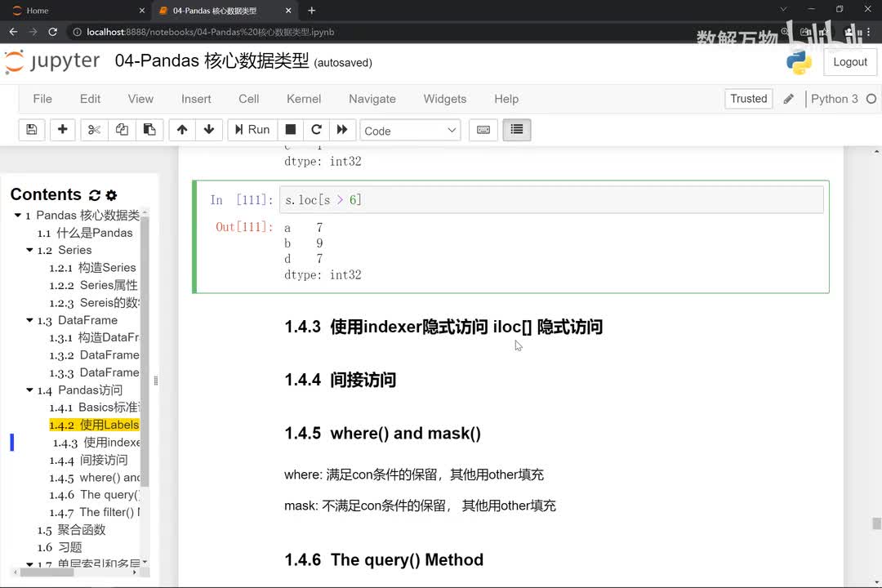Jump to 1.2.2 Series属性
Viewport: 882px width, 588px height.
93,285
